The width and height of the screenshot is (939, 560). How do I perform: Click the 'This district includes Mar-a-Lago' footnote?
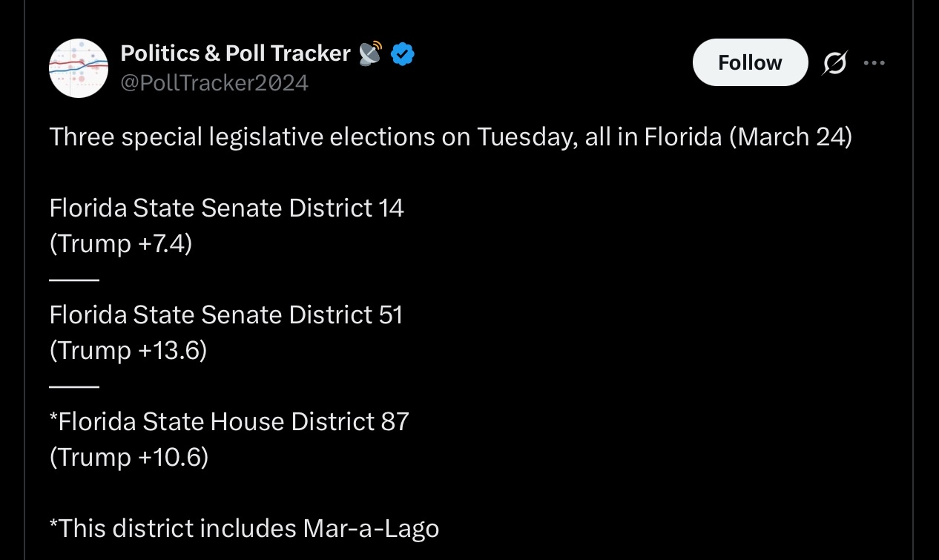point(244,529)
